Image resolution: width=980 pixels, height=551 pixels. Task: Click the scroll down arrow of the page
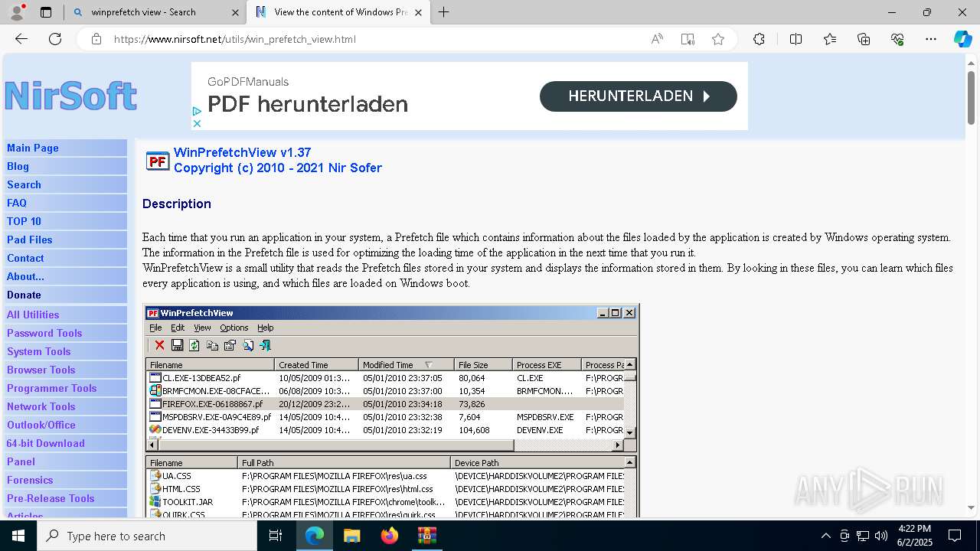tap(971, 508)
